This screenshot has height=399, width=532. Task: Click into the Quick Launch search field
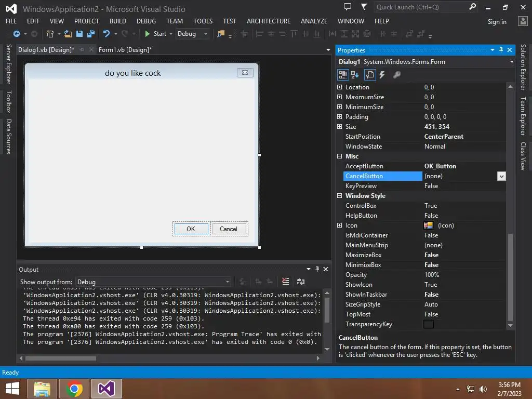(x=421, y=7)
